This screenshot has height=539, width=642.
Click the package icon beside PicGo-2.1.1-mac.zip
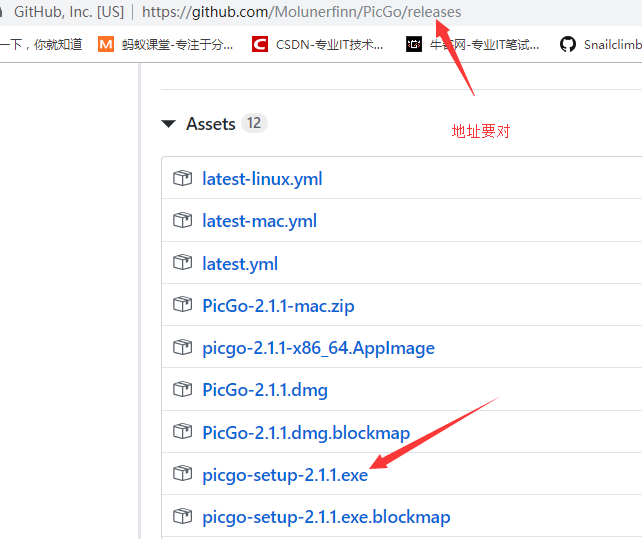pyautogui.click(x=182, y=305)
